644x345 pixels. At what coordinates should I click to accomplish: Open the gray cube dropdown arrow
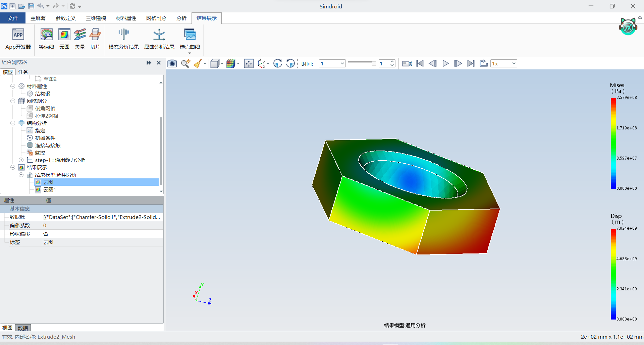pyautogui.click(x=222, y=63)
